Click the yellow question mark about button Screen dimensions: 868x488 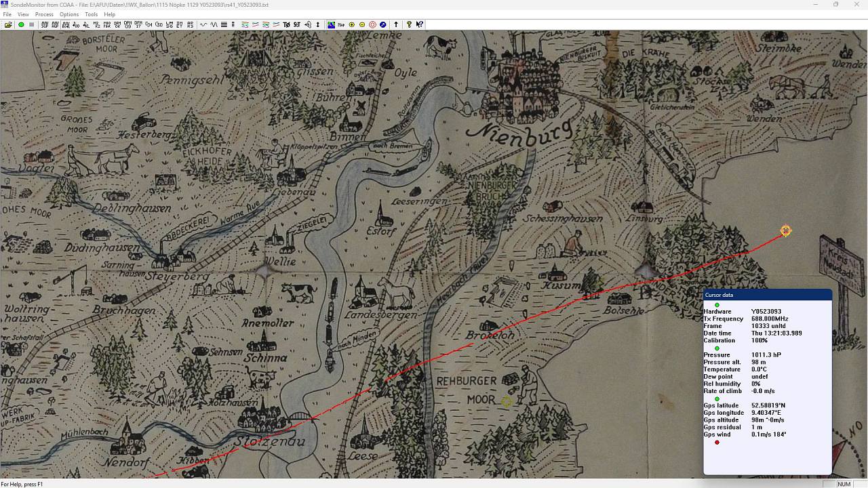(409, 24)
